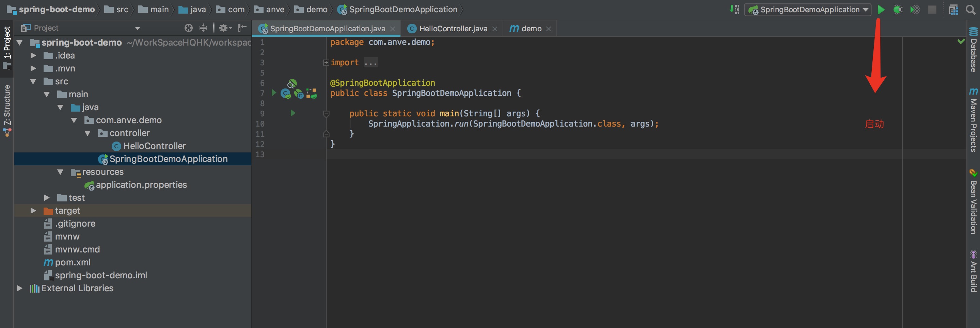Click the anve breadcrumb in navigation bar
Image resolution: width=980 pixels, height=328 pixels.
[269, 10]
